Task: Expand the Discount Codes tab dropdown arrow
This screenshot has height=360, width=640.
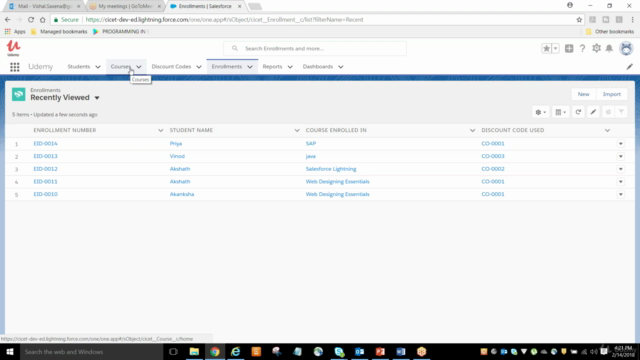Action: [199, 67]
